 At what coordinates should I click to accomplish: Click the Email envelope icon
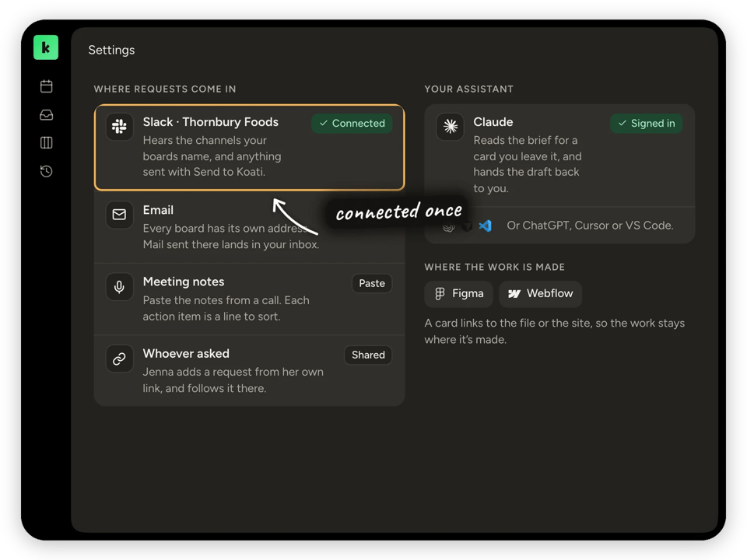point(119,215)
